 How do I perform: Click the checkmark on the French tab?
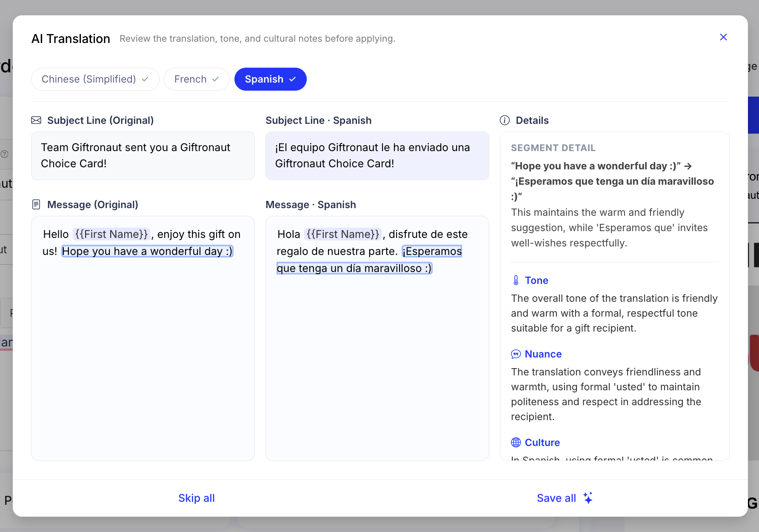pos(215,79)
